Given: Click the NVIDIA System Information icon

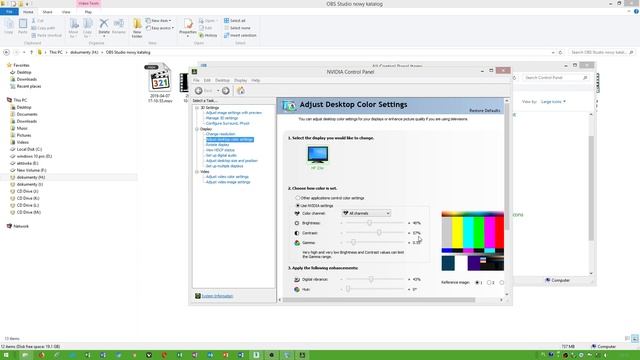Looking at the screenshot, I should pos(198,296).
